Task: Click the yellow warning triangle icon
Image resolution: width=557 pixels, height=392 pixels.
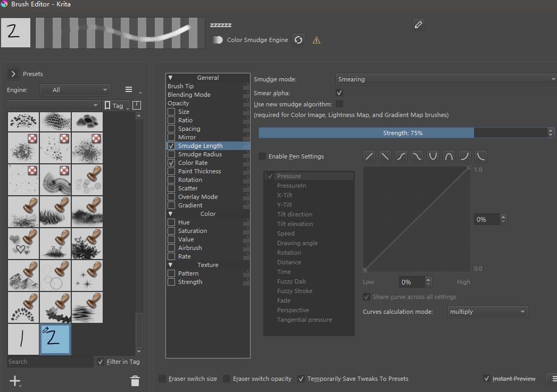Action: coord(317,40)
